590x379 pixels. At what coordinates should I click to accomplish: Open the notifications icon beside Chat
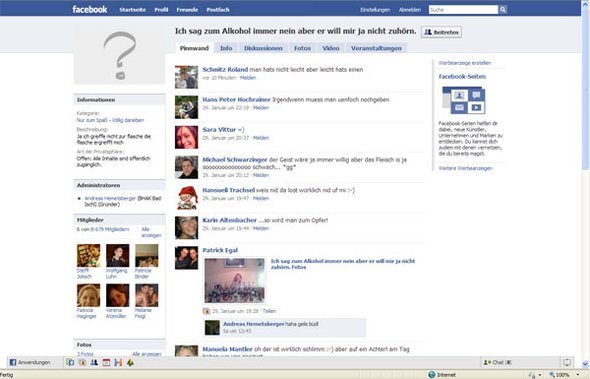567,362
